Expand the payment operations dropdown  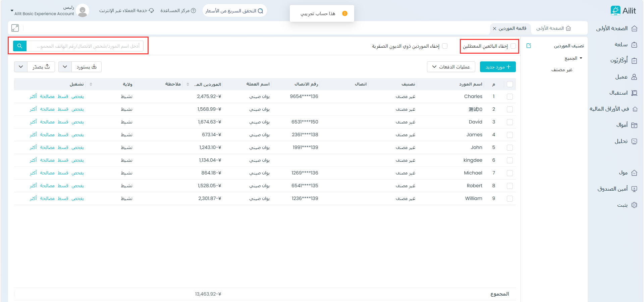click(451, 67)
